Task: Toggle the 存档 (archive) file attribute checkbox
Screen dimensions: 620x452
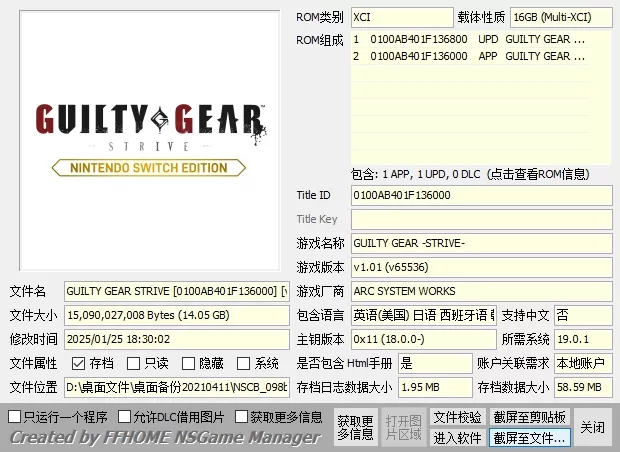Action: 80,364
